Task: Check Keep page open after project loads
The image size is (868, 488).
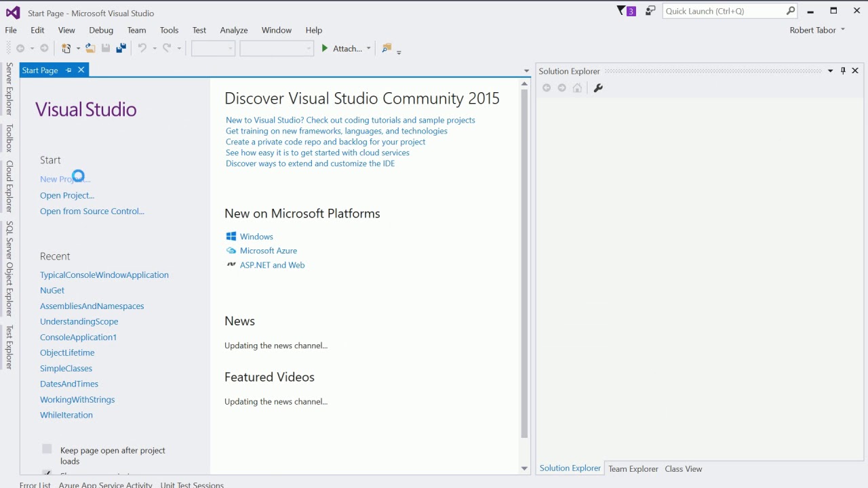Action: coord(47,449)
